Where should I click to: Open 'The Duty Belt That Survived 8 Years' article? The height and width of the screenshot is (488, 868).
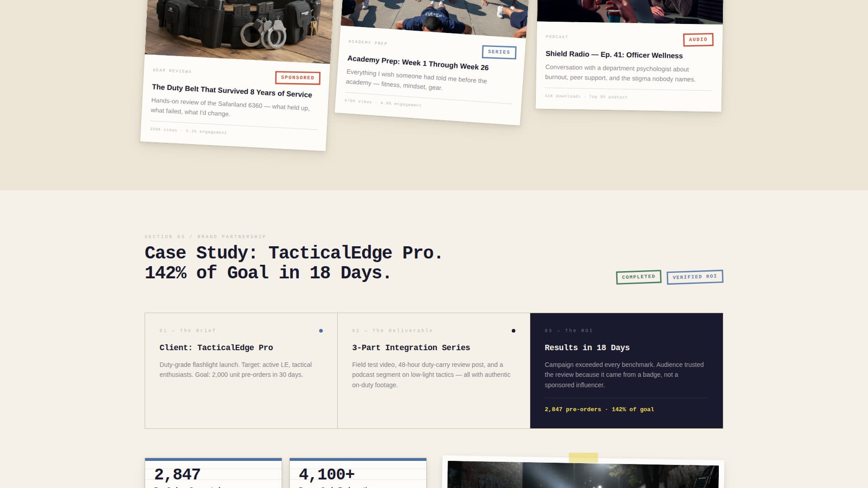[x=232, y=91]
